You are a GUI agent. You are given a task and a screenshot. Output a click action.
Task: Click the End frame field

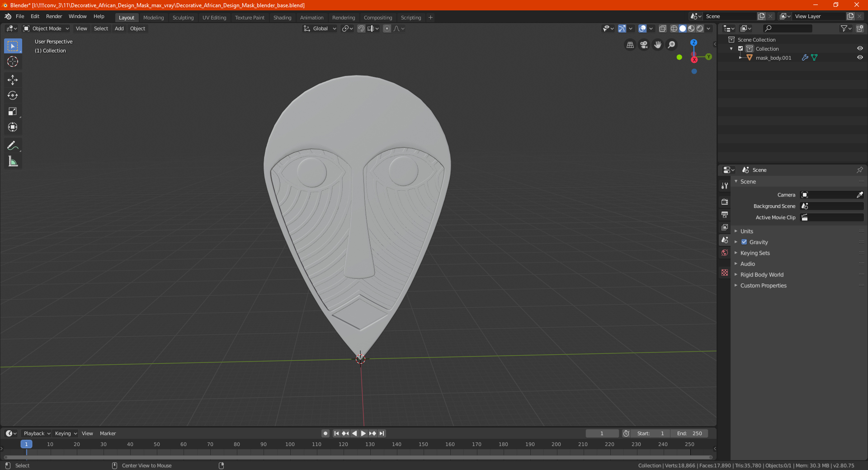689,433
